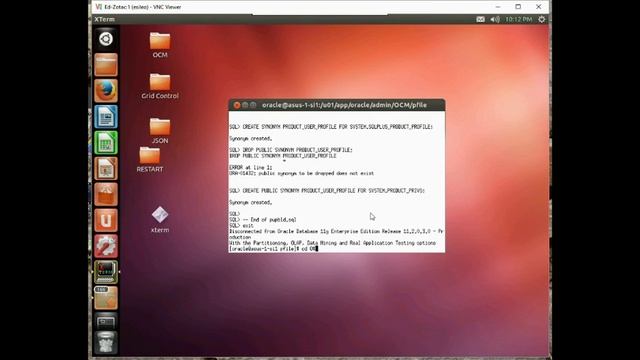Screen dimensions: 640x360
Task: Open Ubuntu Software Center launcher icon
Action: 106,194
